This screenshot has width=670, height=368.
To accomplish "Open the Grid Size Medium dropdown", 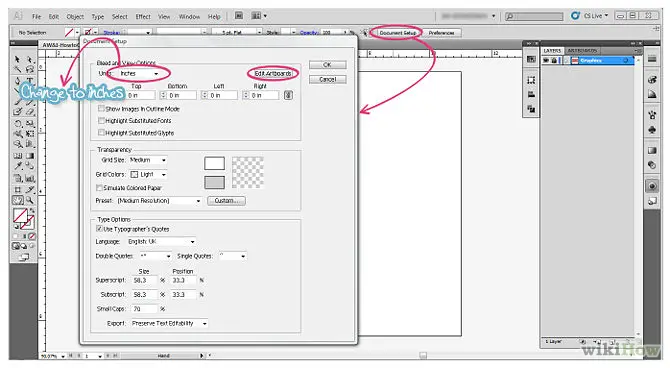I will [148, 160].
